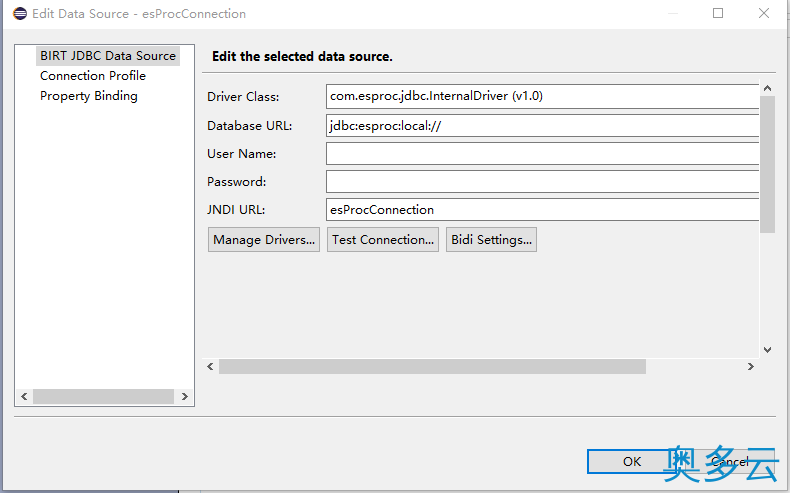
Task: Open the Connection Profile page
Action: tap(93, 76)
